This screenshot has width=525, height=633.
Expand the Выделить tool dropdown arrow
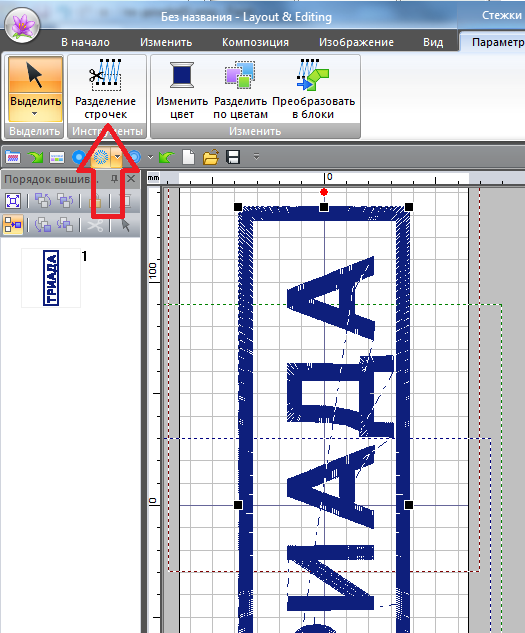click(35, 114)
